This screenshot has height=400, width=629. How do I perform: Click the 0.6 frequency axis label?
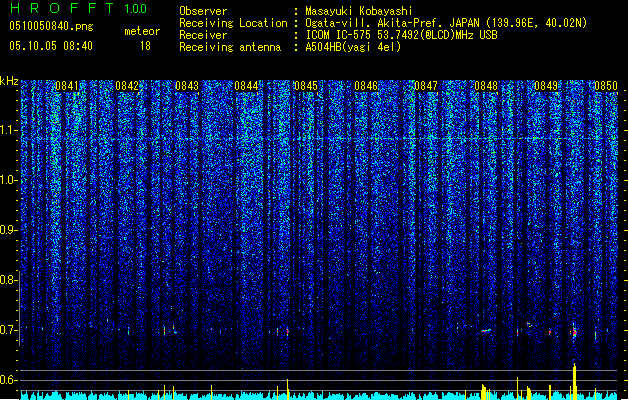point(9,380)
